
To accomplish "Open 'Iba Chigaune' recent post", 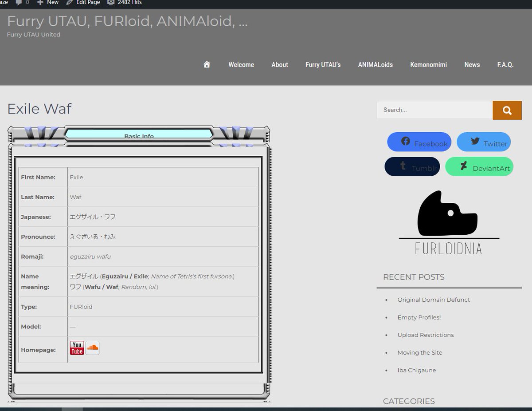I will (x=417, y=370).
